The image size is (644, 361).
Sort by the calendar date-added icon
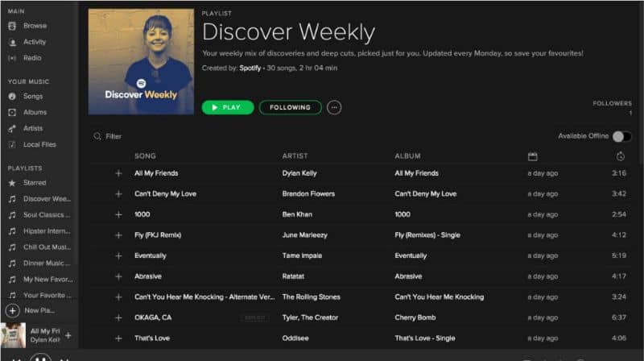pyautogui.click(x=532, y=156)
